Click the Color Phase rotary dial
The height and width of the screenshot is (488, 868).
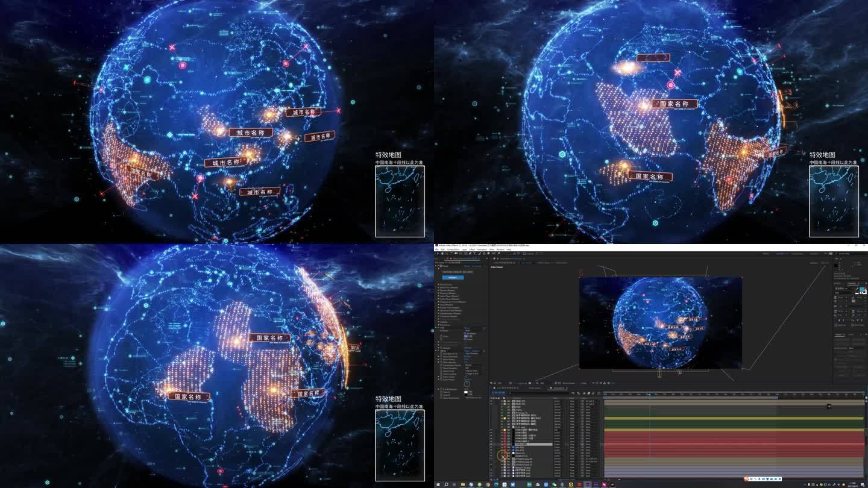(467, 384)
